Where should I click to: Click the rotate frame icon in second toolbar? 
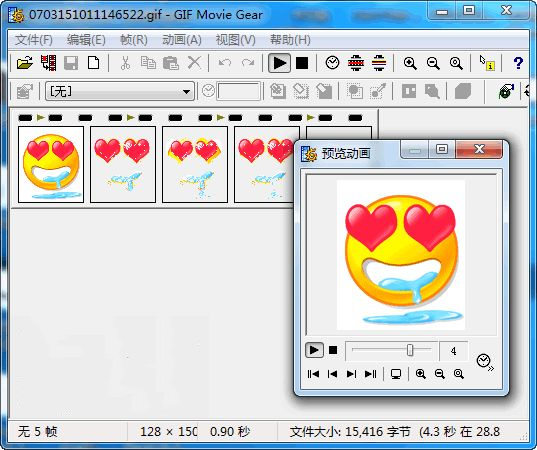pyautogui.click(x=301, y=91)
